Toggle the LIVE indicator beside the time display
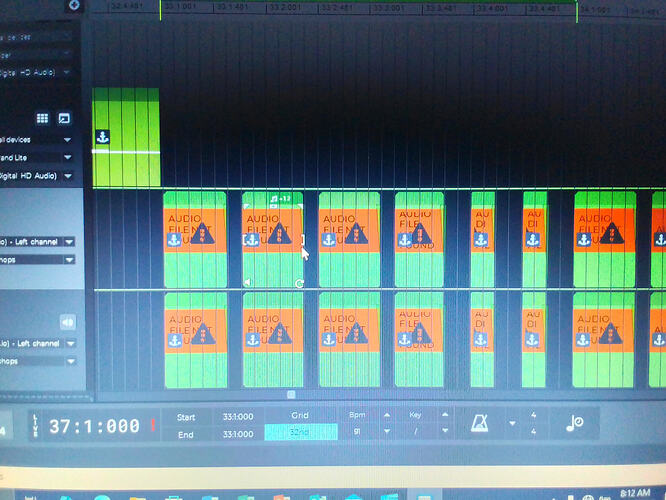Screen dimensions: 666x500 click(x=35, y=425)
